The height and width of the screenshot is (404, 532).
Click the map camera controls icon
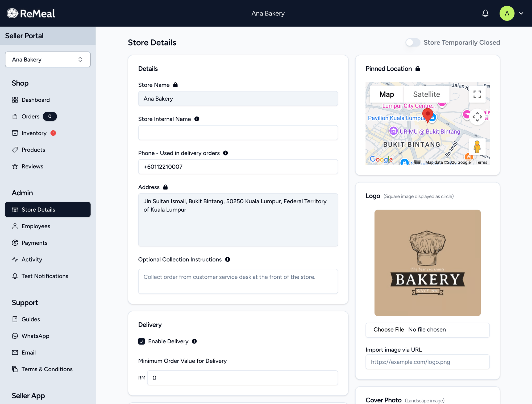477,117
